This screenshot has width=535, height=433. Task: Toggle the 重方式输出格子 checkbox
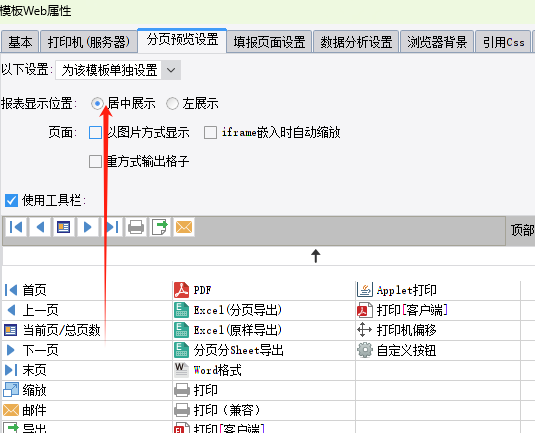pyautogui.click(x=95, y=161)
